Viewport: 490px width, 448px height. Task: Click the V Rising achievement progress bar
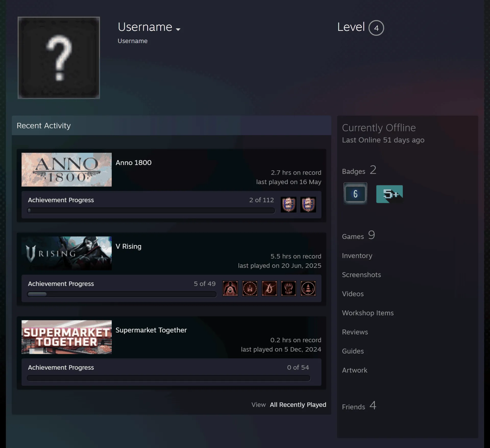pyautogui.click(x=122, y=294)
